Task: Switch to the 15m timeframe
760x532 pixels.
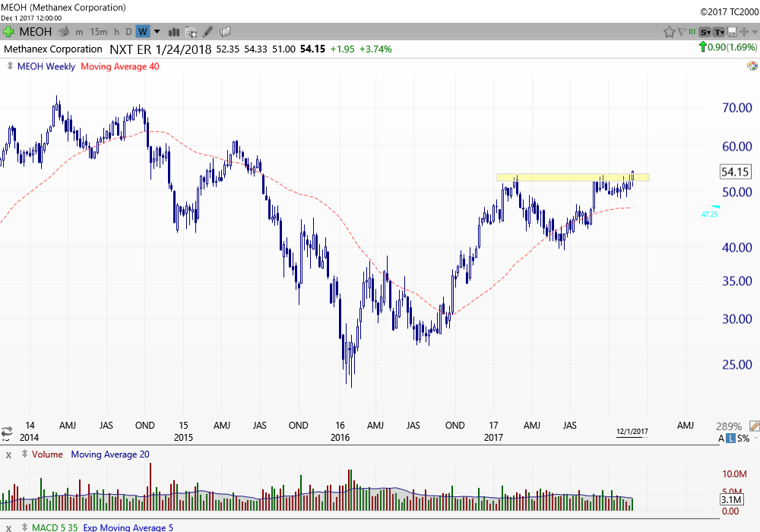Action: (x=99, y=32)
